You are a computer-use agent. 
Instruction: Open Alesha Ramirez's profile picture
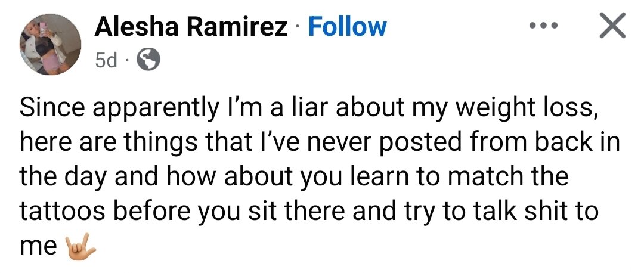[51, 45]
